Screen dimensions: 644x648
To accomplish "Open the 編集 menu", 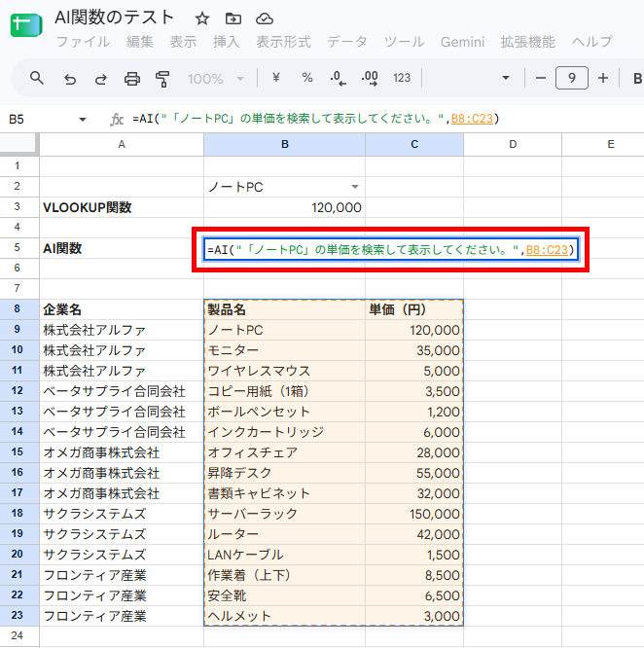I will [140, 42].
